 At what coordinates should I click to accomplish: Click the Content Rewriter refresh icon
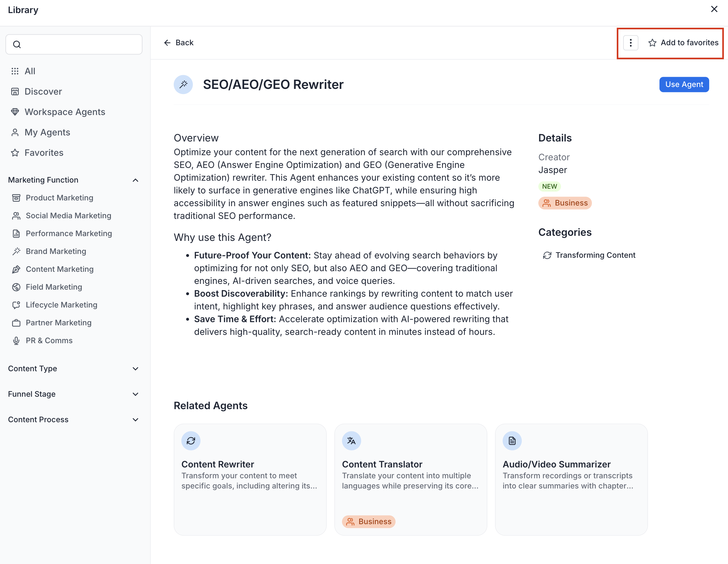(191, 441)
